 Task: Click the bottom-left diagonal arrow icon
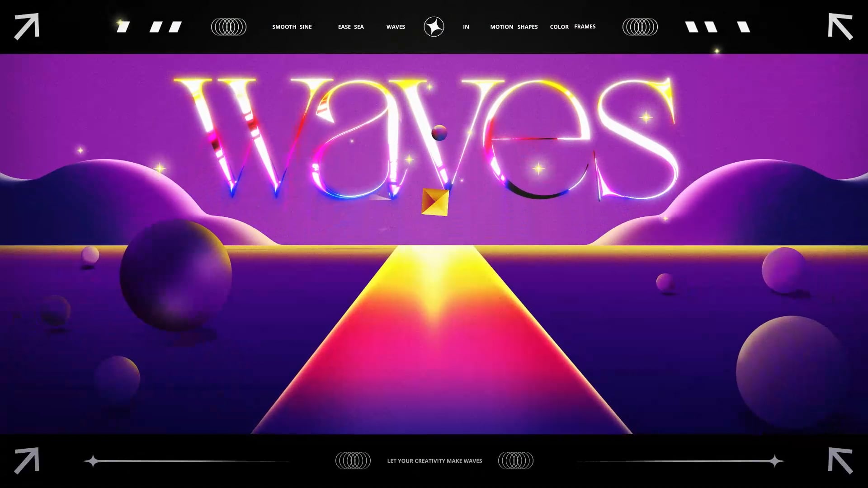click(27, 460)
